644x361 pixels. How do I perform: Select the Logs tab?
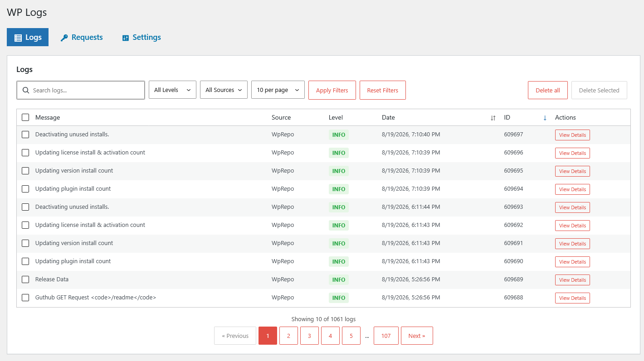(28, 37)
